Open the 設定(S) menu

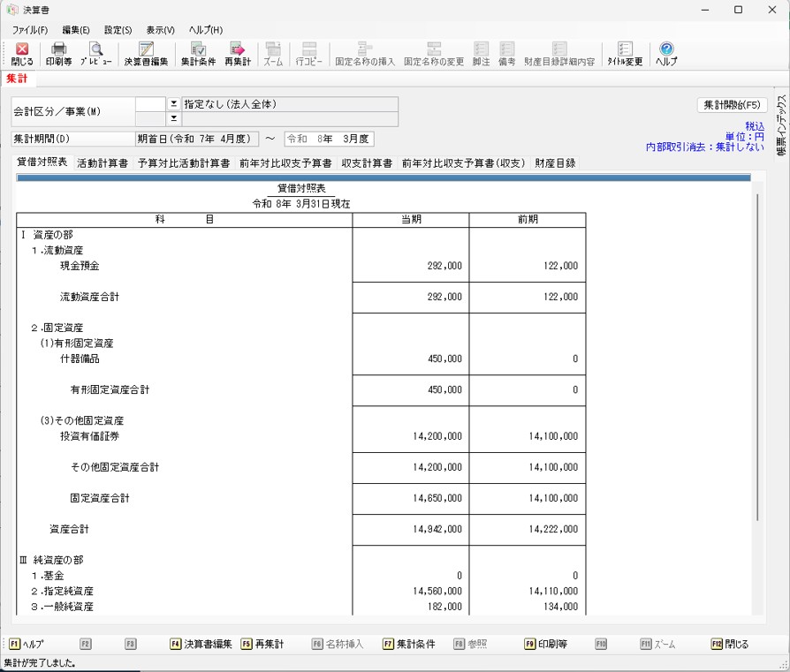(x=118, y=30)
